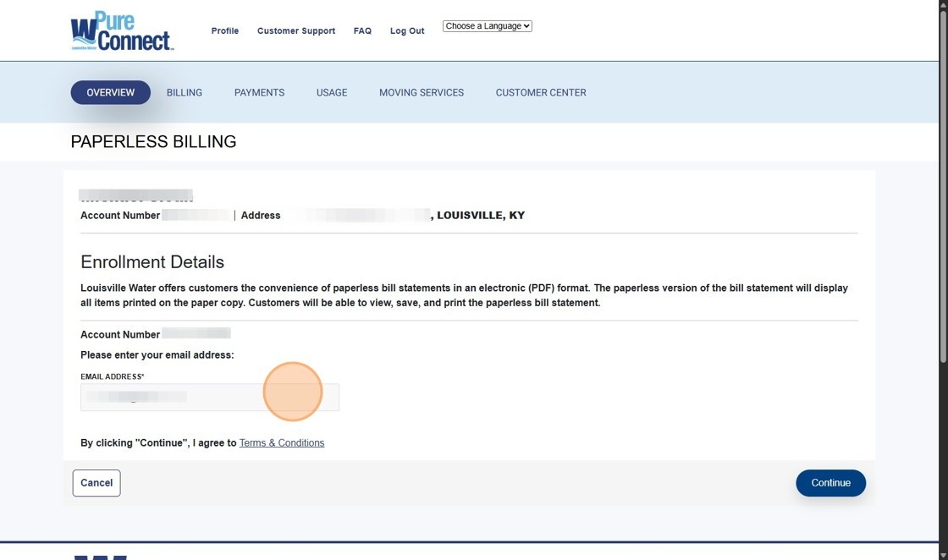Open the Payments tab

pyautogui.click(x=259, y=92)
